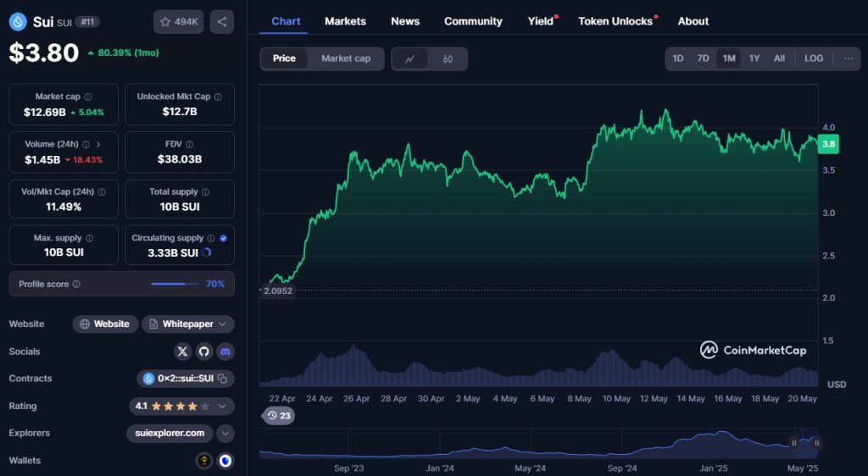This screenshot has width=868, height=476.
Task: Click the $38.03B FDV value
Action: [180, 159]
